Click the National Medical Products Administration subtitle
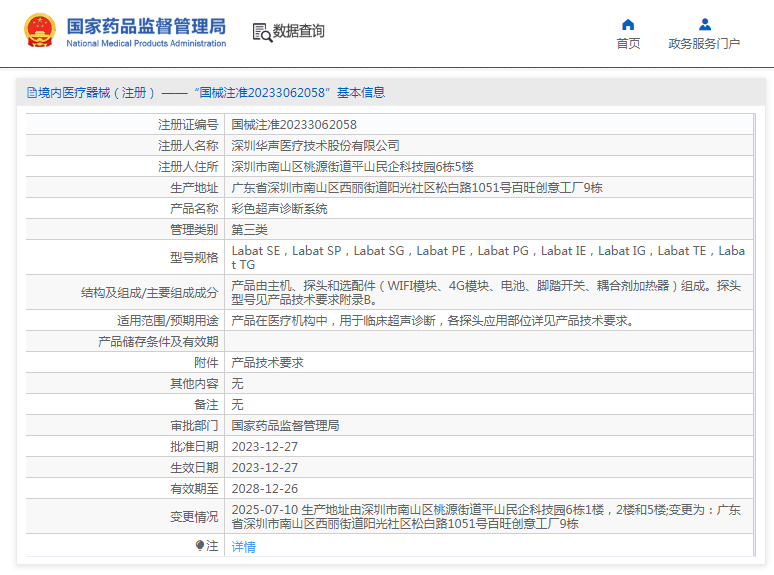Screen dimensions: 774x575 [x=146, y=43]
